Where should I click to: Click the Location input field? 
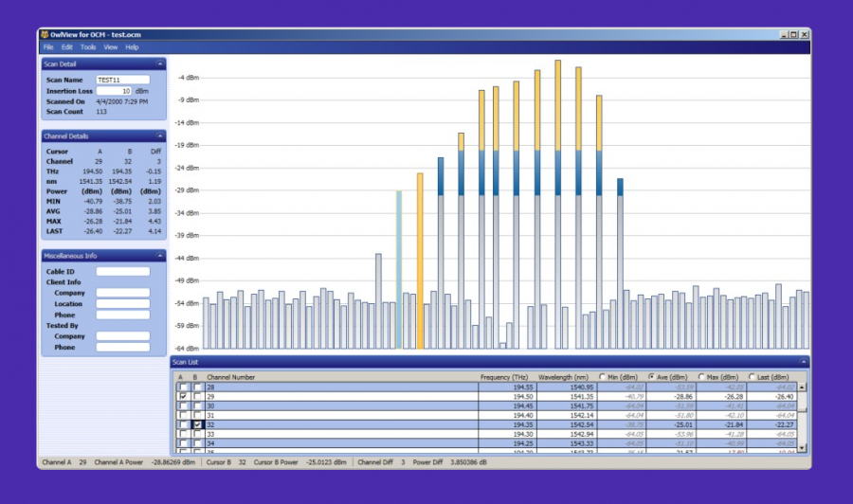[123, 303]
